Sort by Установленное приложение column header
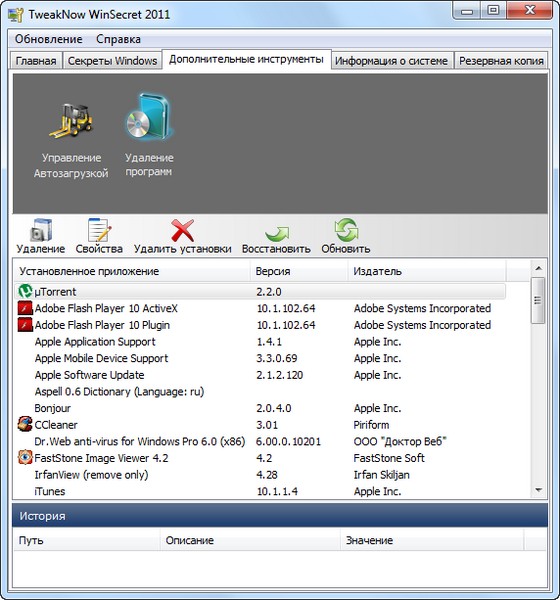Screen dimensions: 560x600 pyautogui.click(x=132, y=271)
